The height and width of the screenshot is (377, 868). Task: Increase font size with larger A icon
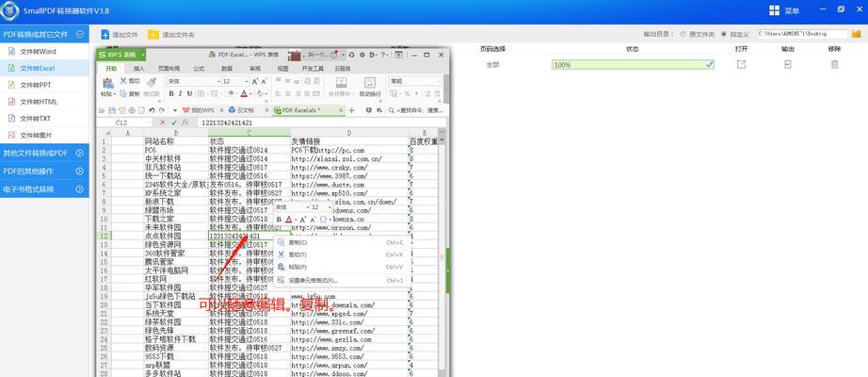(x=255, y=81)
